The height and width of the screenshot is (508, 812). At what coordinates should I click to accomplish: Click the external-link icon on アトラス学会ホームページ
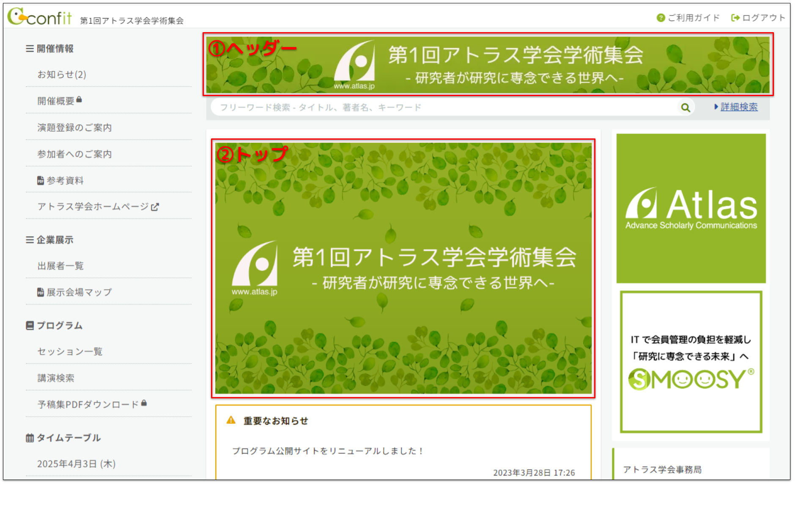click(156, 207)
